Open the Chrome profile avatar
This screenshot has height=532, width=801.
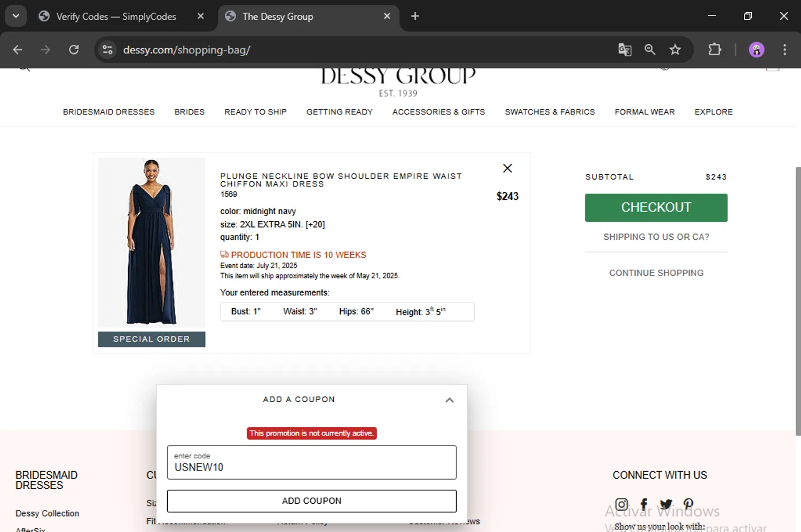(x=756, y=50)
